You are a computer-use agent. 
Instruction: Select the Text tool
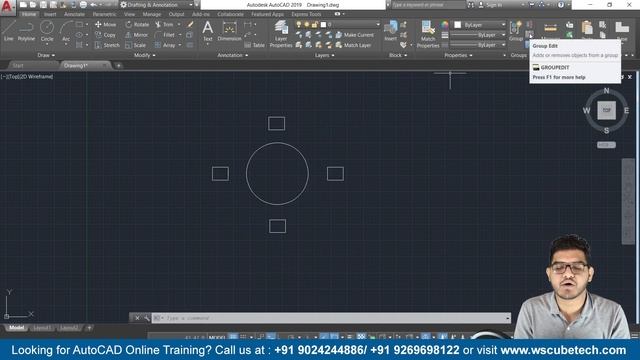(207, 31)
